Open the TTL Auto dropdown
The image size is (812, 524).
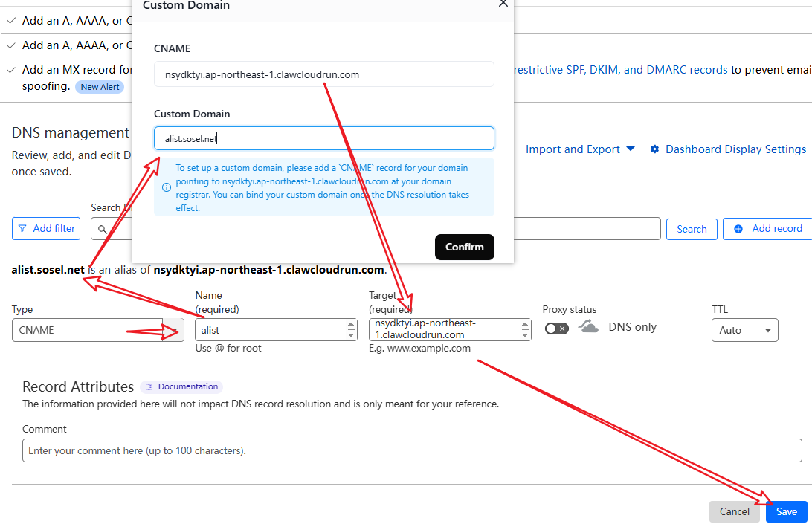(x=744, y=330)
